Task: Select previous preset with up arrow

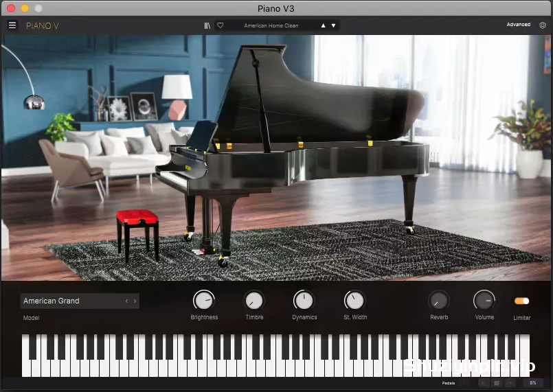Action: coord(323,25)
